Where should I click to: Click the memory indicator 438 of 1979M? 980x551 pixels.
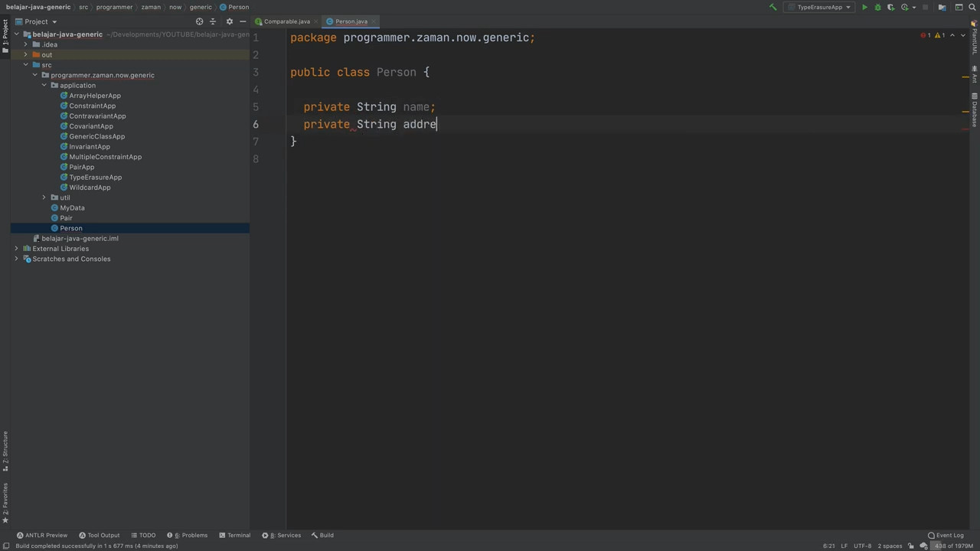(953, 546)
